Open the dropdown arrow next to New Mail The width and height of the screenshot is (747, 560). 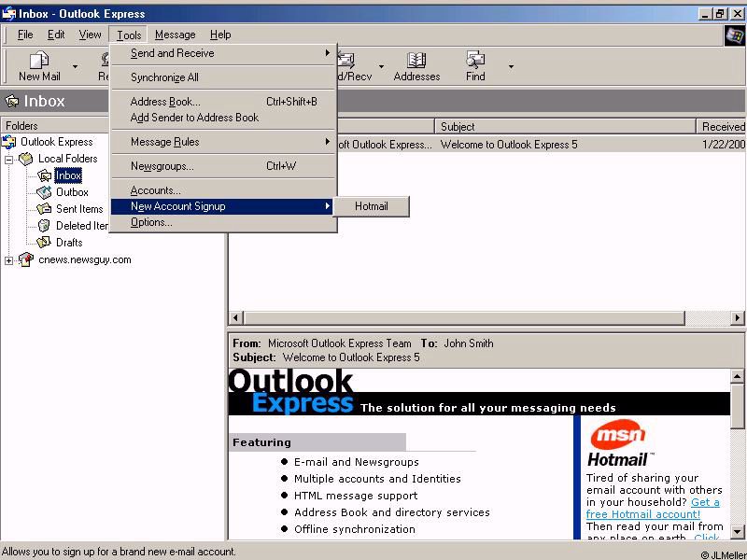click(75, 66)
